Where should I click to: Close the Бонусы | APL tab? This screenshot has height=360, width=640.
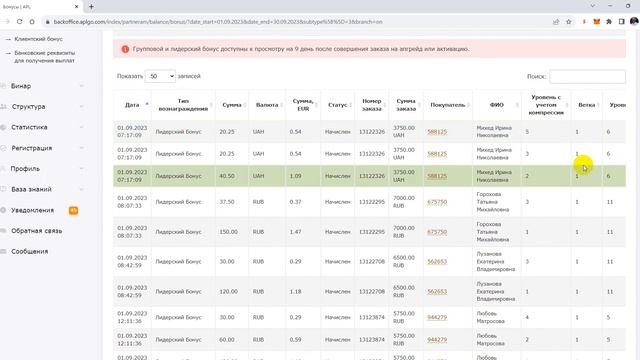[76, 7]
